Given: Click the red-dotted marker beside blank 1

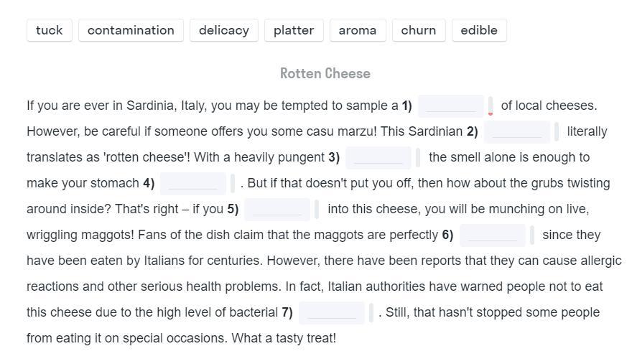Looking at the screenshot, I should tap(491, 106).
